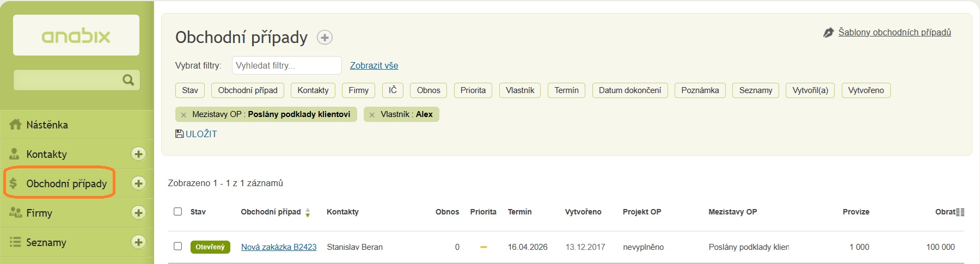
Task: Open Obchodní případy in the sidebar
Action: point(66,183)
